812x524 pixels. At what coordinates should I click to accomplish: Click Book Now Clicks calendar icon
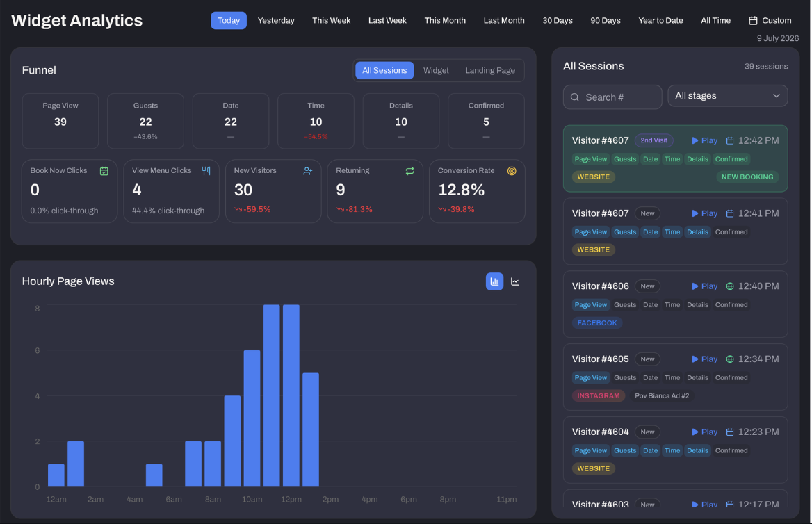click(104, 171)
